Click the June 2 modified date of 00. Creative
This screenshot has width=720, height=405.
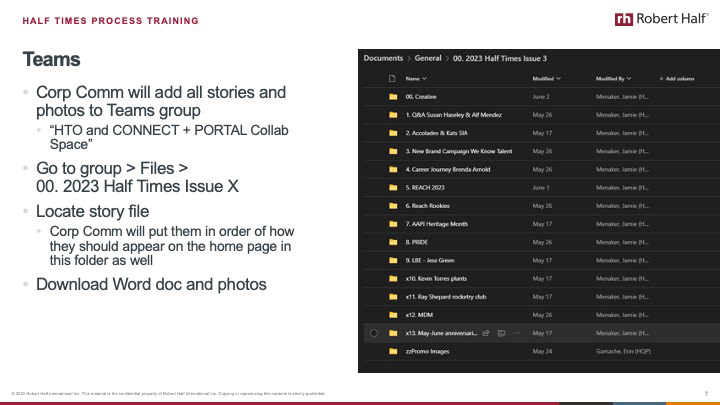click(540, 97)
